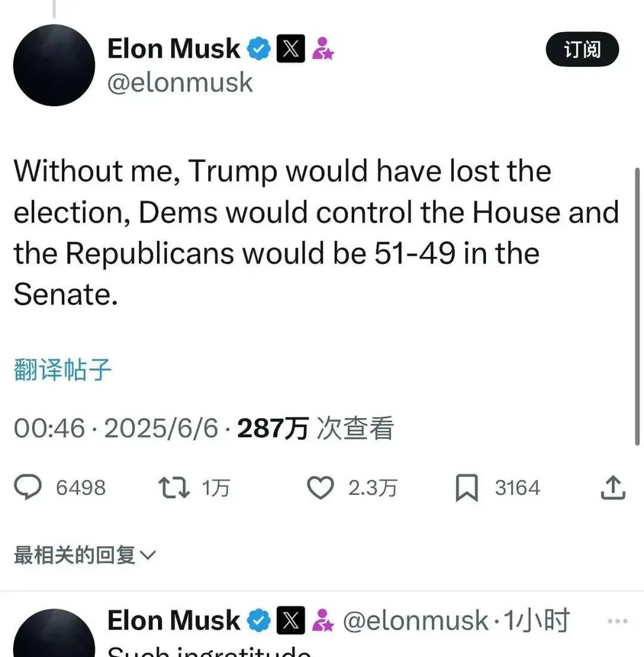644x657 pixels.
Task: Expand the 最相关的回复 sort dropdown
Action: [x=85, y=555]
